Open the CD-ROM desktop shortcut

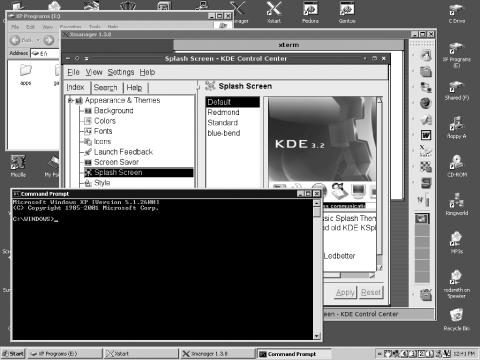[456, 166]
